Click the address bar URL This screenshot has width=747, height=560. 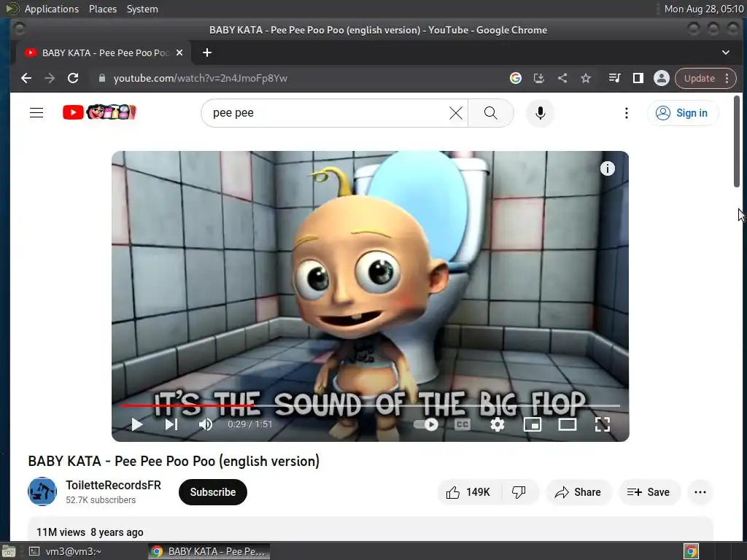(201, 78)
